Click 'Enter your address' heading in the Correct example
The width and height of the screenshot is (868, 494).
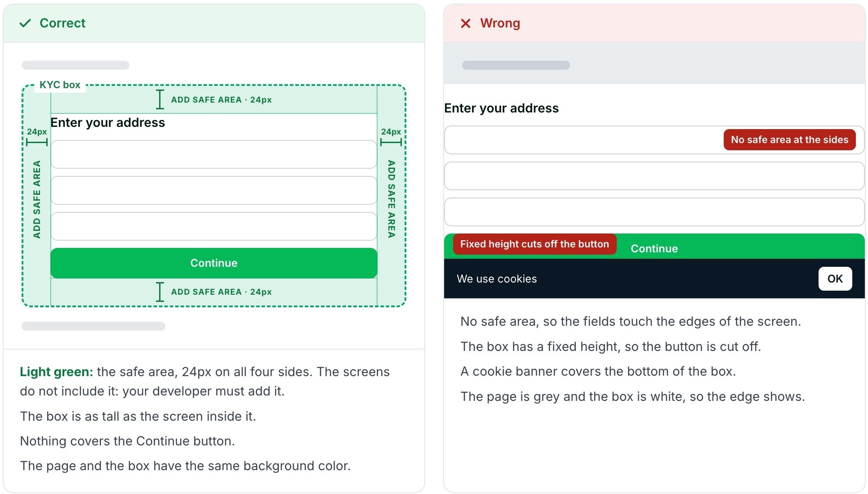point(107,122)
